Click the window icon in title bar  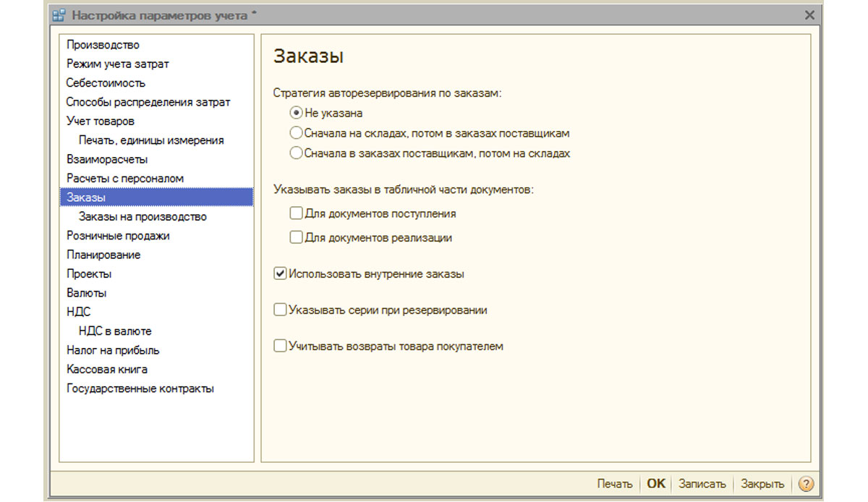coord(59,15)
